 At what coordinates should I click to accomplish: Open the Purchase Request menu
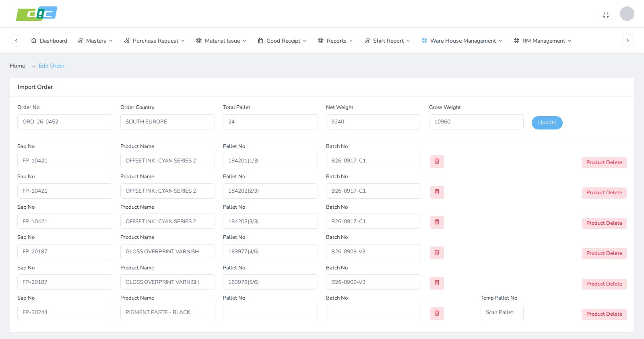click(x=154, y=41)
